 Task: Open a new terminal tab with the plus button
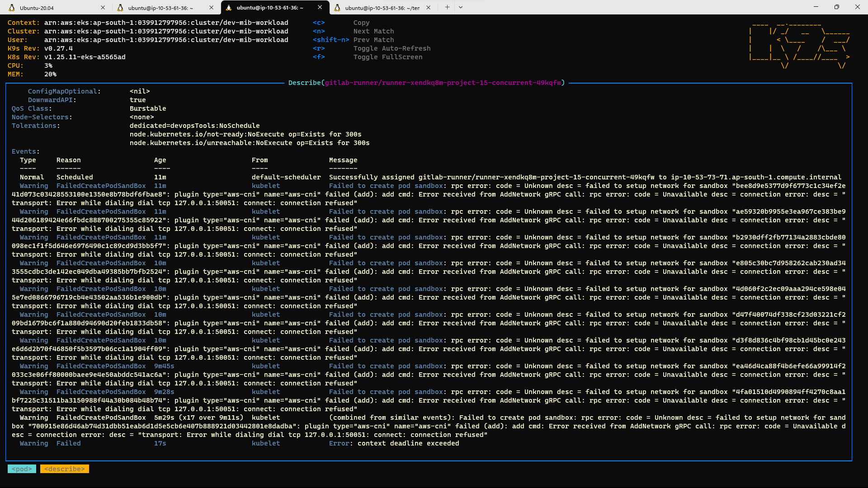447,7
